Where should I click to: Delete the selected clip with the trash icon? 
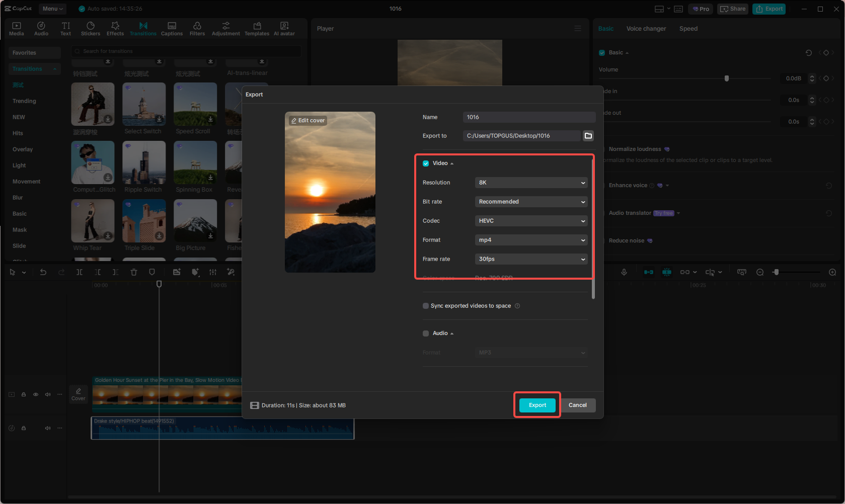coord(133,272)
